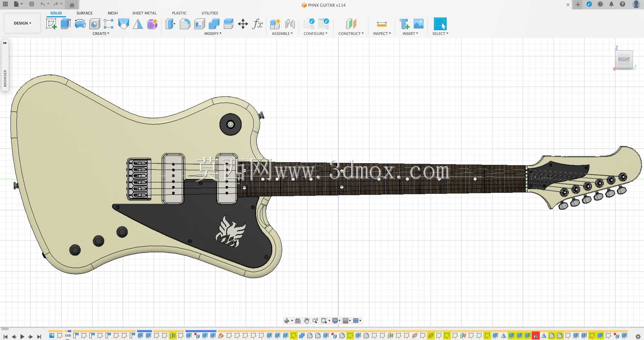Select the Move/Copy tool
Viewport: 644px width, 340px height.
[x=243, y=24]
